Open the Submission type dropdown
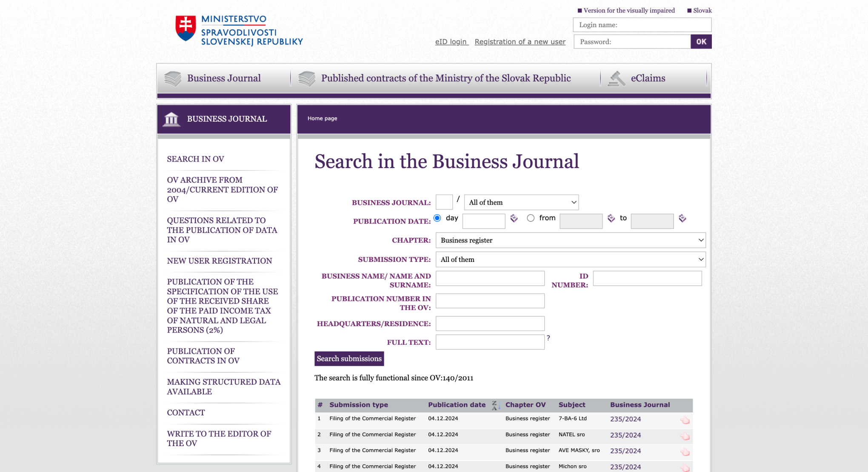This screenshot has width=868, height=472. 570,259
